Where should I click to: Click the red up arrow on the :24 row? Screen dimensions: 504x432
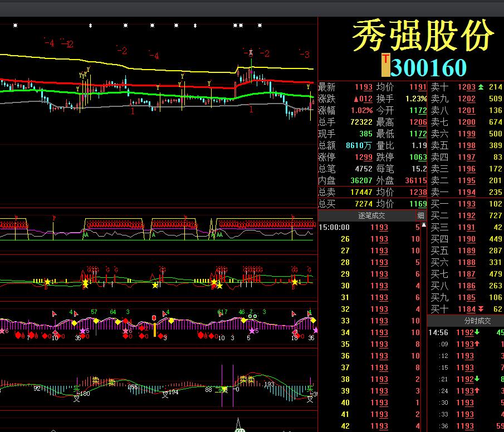(477, 390)
